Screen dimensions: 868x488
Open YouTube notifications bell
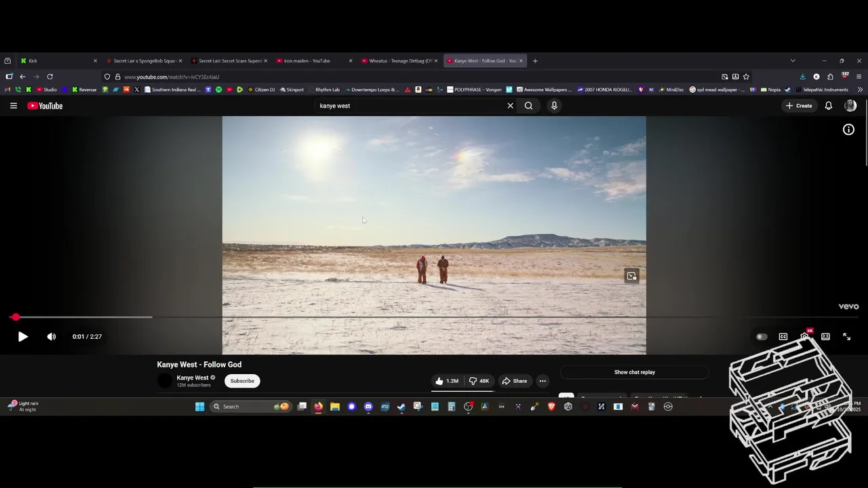click(829, 106)
